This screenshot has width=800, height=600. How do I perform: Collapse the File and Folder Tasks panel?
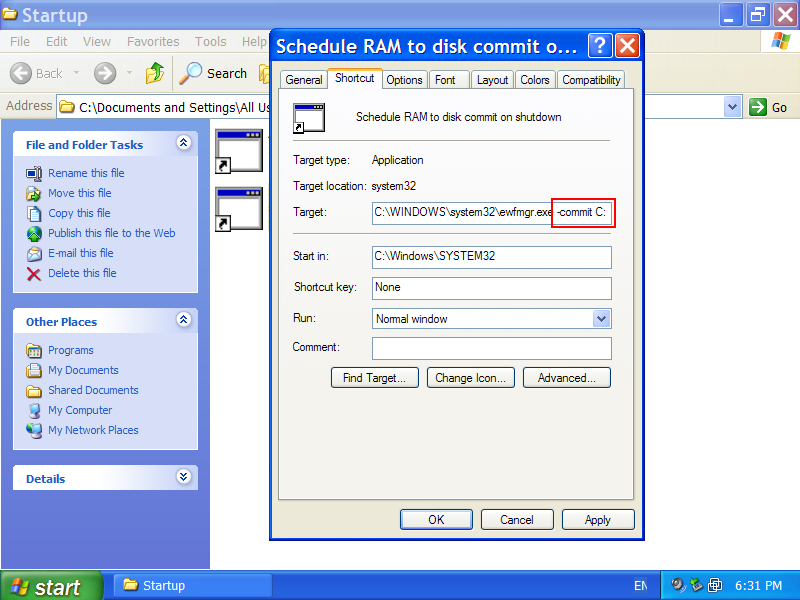point(184,142)
